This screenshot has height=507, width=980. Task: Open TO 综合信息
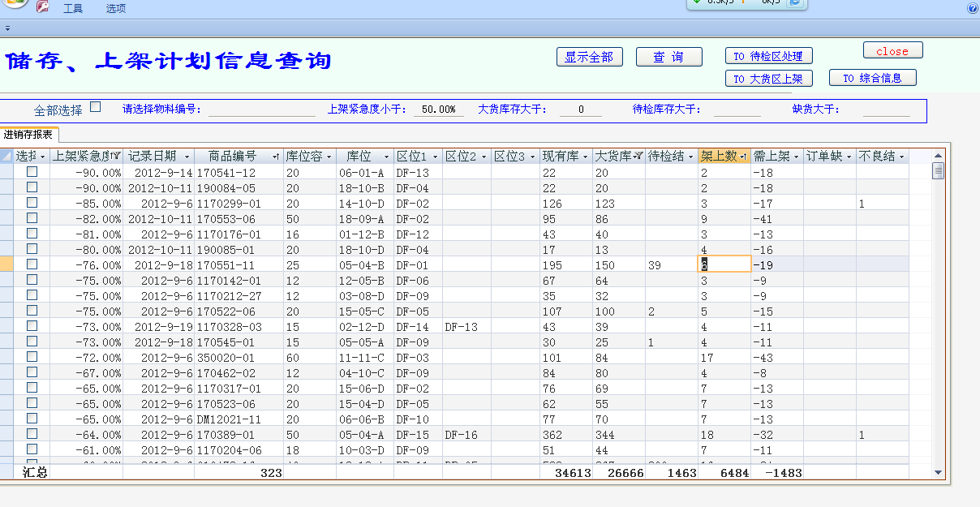[x=873, y=78]
